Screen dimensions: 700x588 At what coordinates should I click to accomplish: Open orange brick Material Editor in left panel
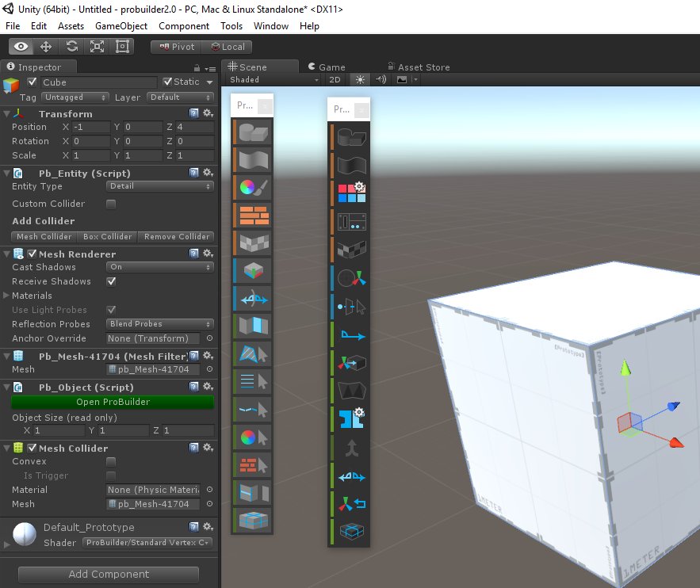tap(253, 216)
